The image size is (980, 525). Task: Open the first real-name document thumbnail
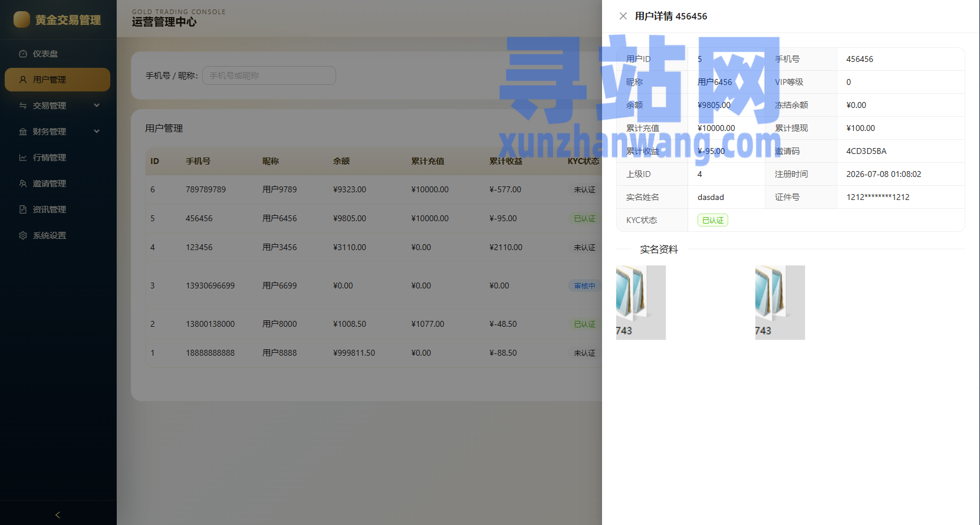(641, 303)
